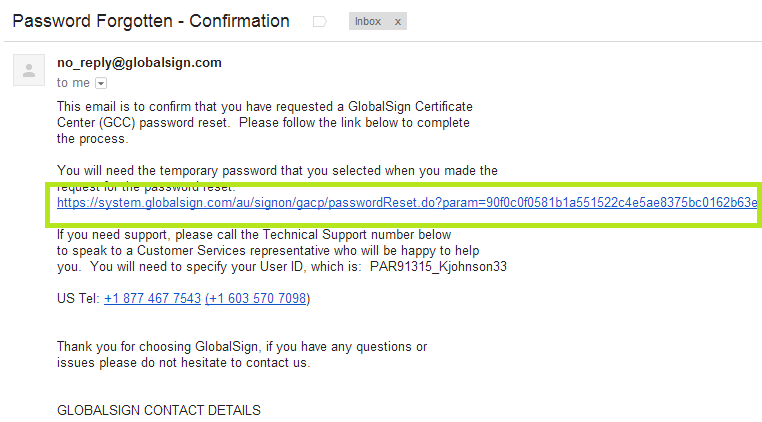Expand the 'to me' recipient details
This screenshot has height=422, width=762.
point(100,83)
